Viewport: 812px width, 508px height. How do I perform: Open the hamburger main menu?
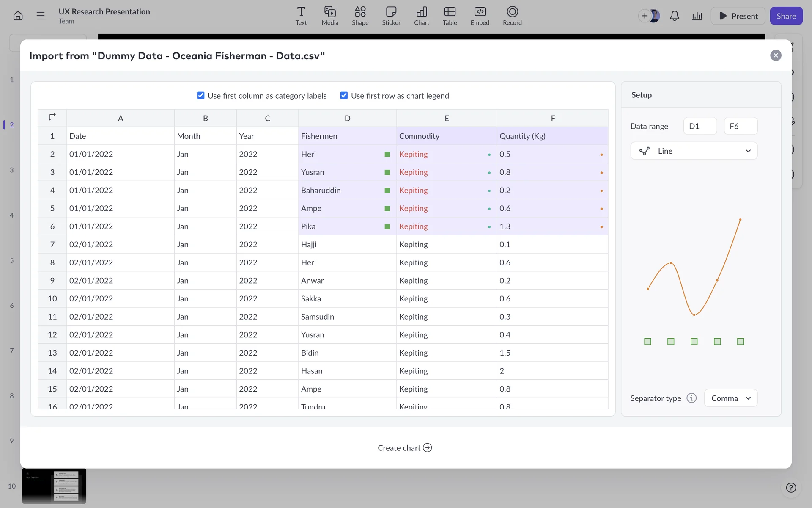[41, 16]
